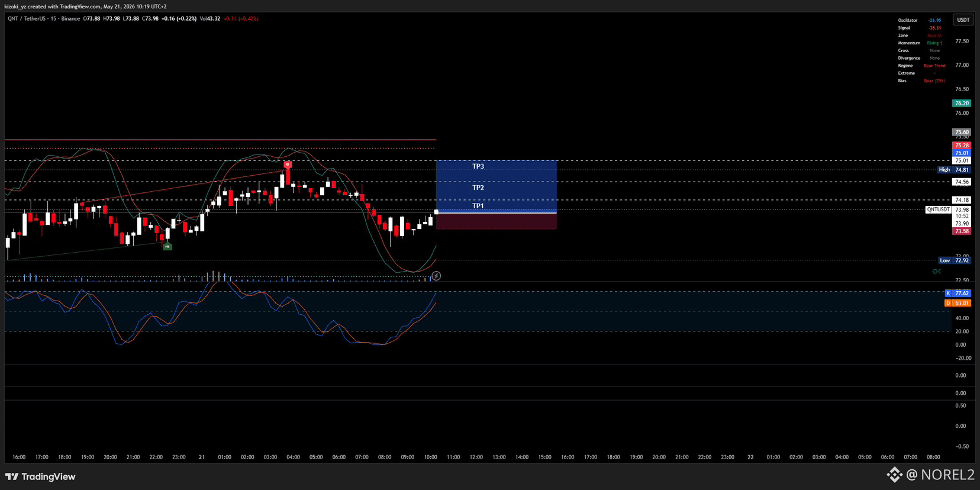Screen dimensions: 980x490
Task: Click the green HB marker below candles
Action: coord(167,246)
